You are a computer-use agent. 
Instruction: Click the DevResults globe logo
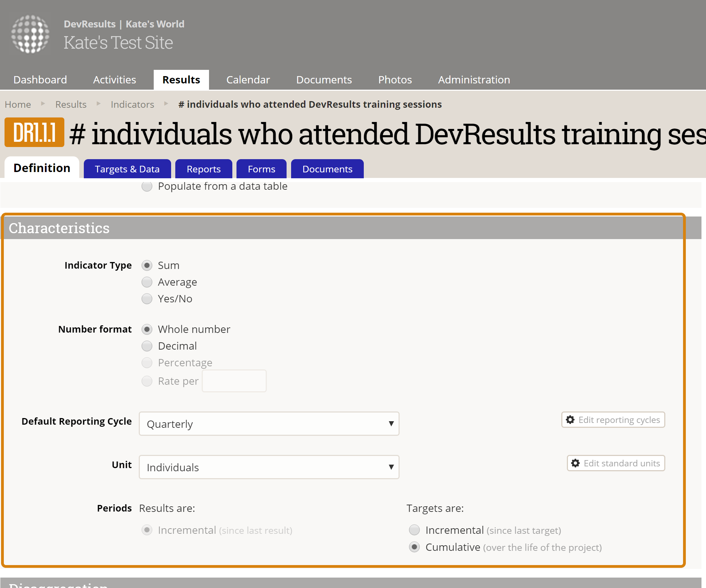[x=30, y=34]
